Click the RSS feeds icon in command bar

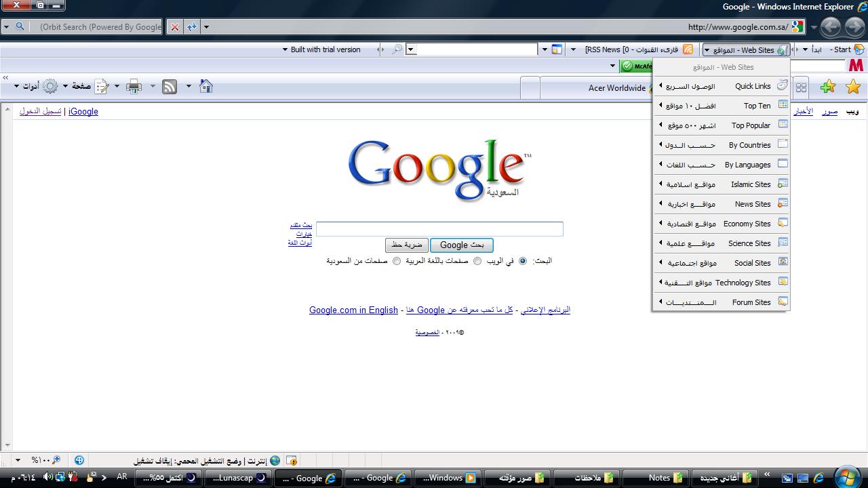(170, 87)
